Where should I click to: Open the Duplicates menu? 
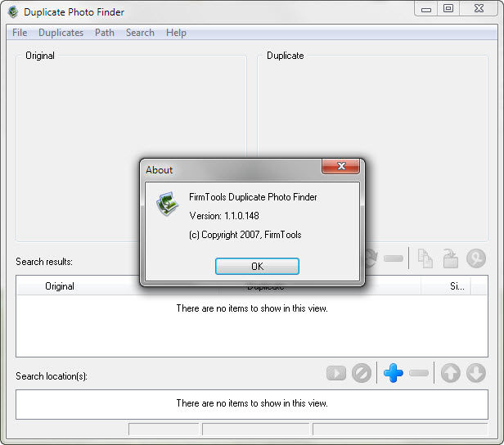(61, 33)
